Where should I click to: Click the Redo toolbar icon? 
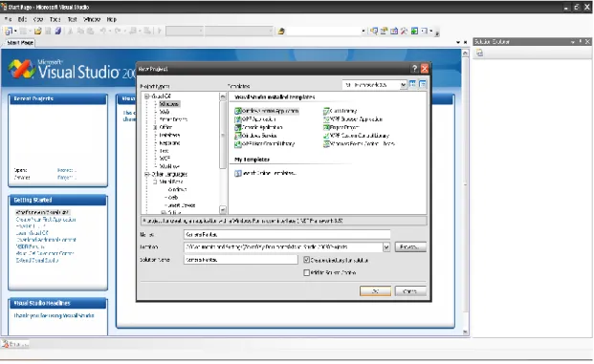(x=118, y=31)
